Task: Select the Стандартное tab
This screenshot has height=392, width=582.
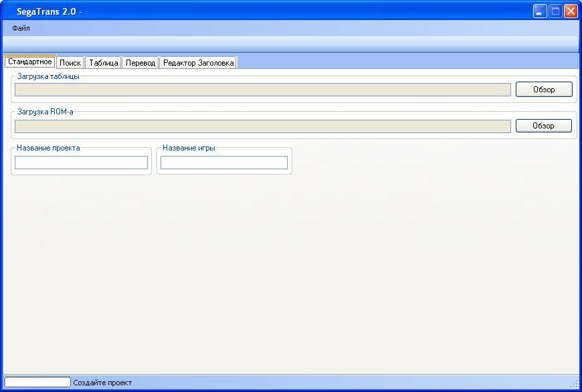Action: 30,62
